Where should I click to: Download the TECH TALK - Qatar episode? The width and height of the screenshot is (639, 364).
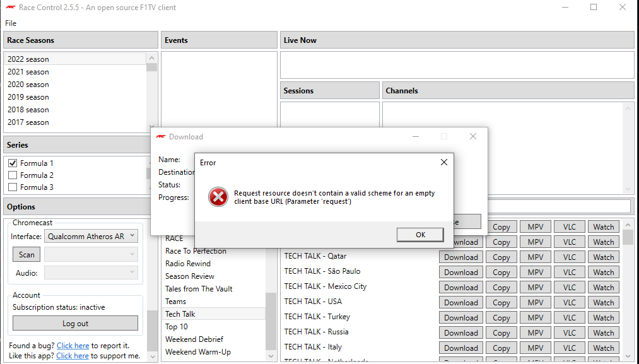pos(460,256)
